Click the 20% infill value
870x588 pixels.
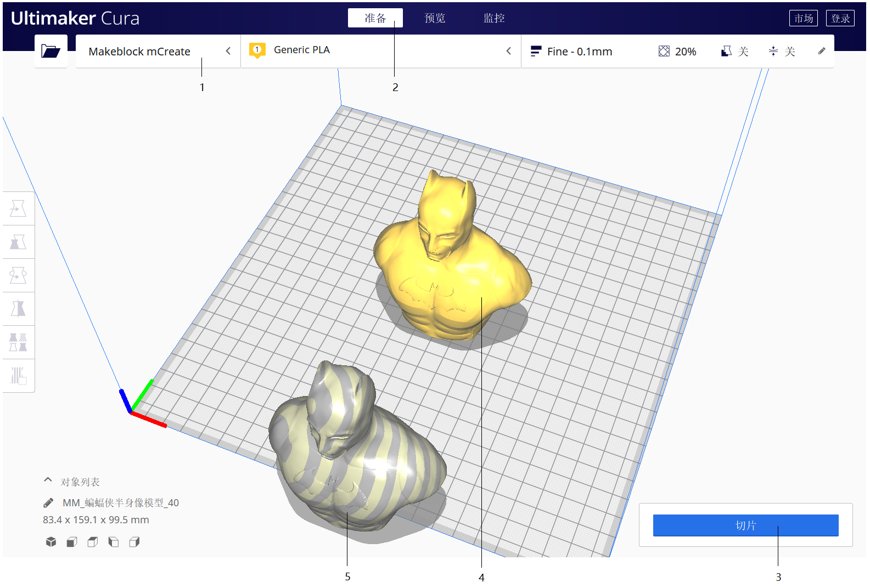[686, 52]
